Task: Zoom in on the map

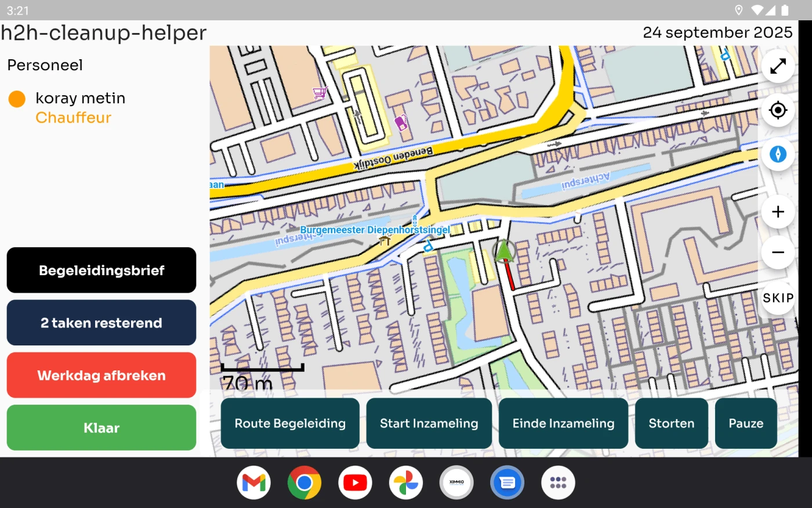Action: click(x=778, y=212)
